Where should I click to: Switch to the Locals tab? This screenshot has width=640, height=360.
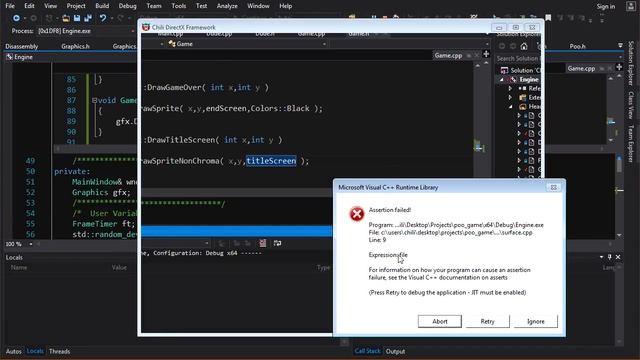pyautogui.click(x=35, y=351)
